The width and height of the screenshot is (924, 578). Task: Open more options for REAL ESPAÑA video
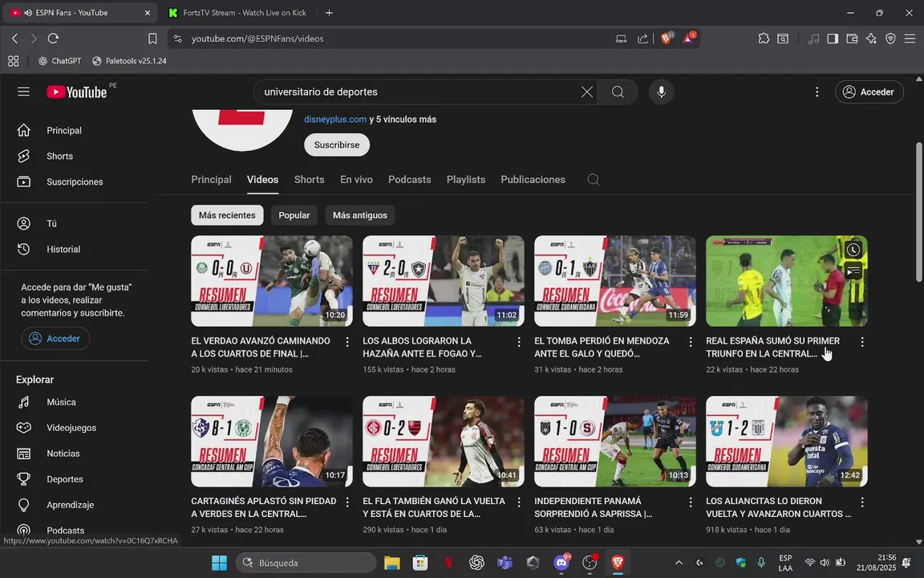coord(862,342)
